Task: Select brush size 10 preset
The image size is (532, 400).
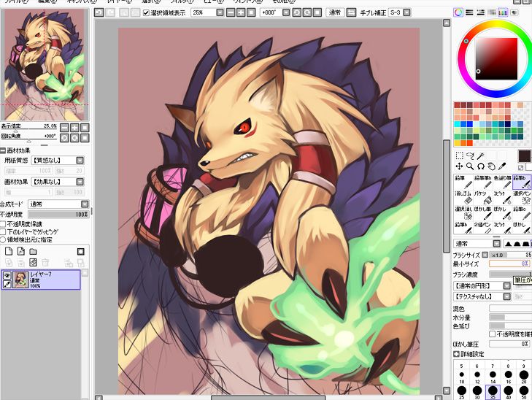Action: point(461,375)
